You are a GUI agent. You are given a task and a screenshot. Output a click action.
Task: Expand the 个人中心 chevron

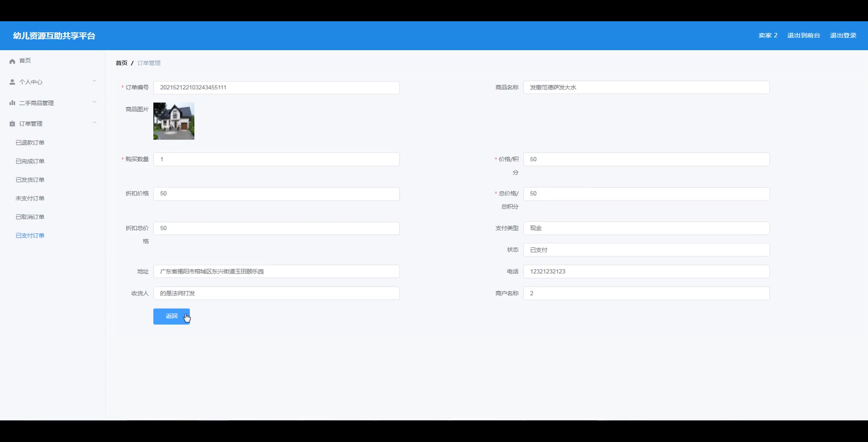coord(94,81)
